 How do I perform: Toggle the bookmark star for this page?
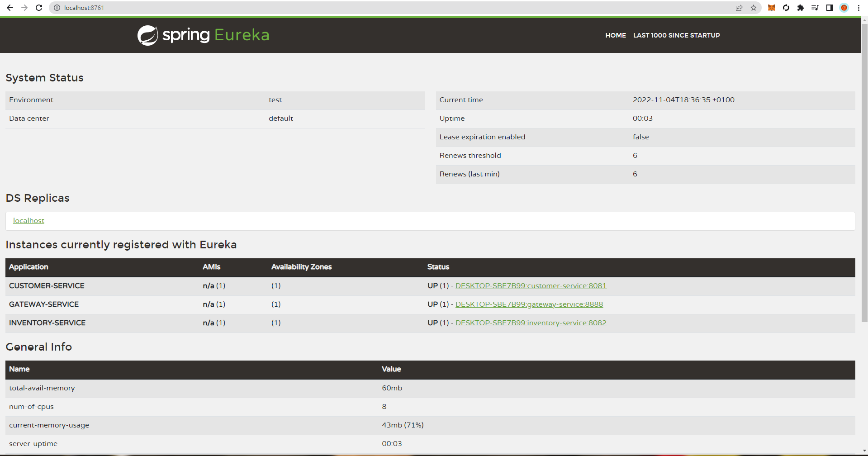[754, 8]
